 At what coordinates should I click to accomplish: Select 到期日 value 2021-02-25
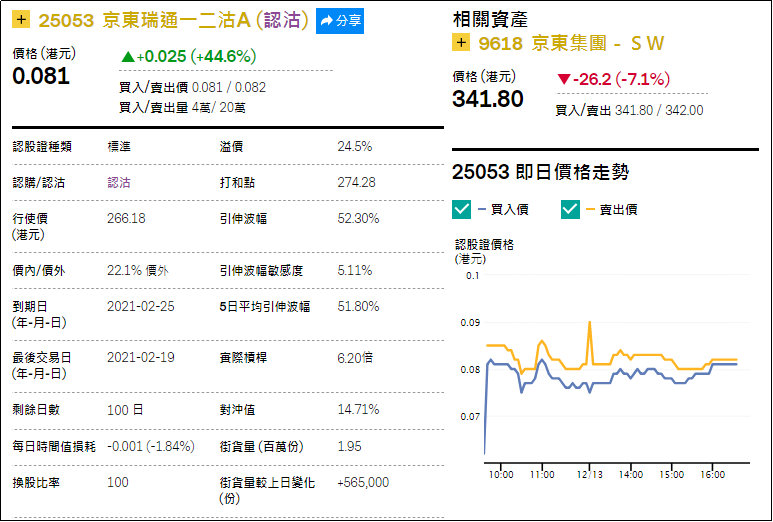point(141,306)
